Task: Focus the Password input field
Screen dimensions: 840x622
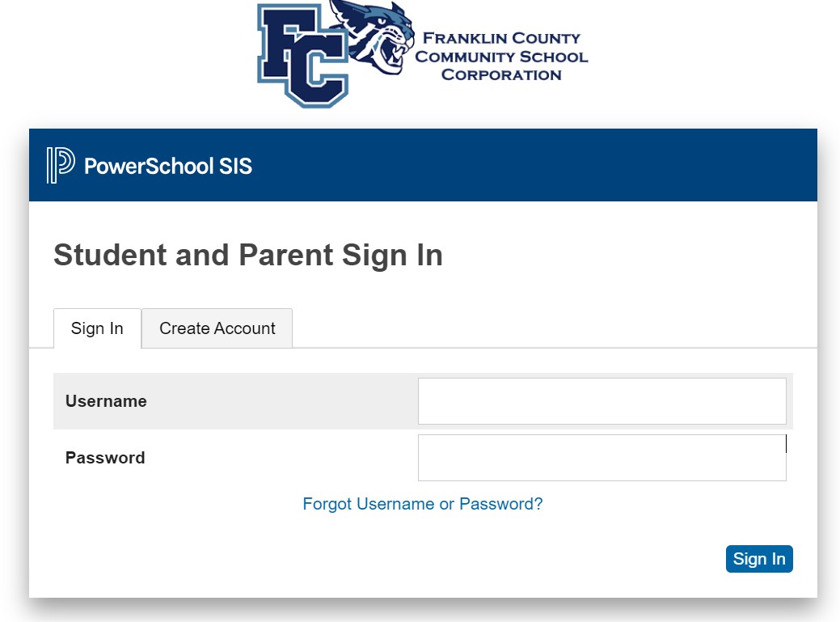Action: point(602,458)
